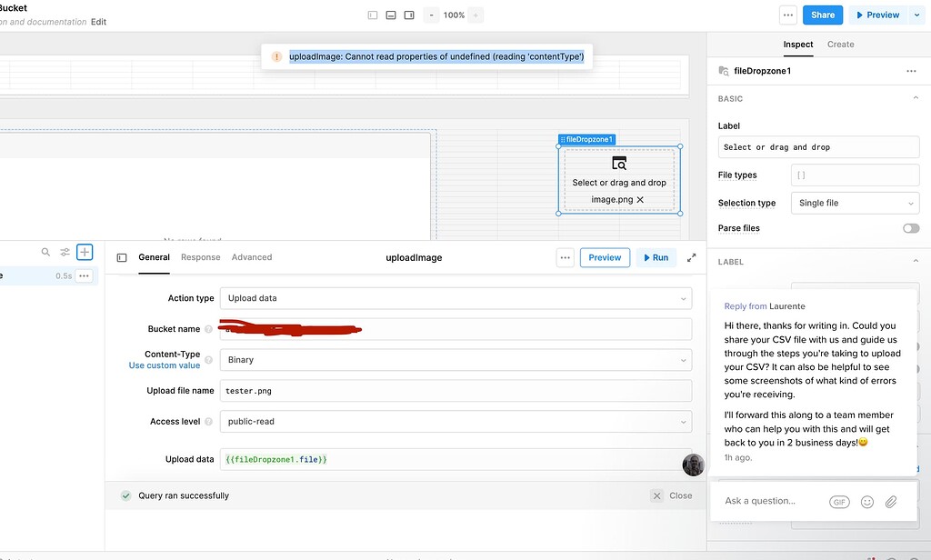Switch to the Create tab
This screenshot has height=560, width=931.
[x=840, y=44]
